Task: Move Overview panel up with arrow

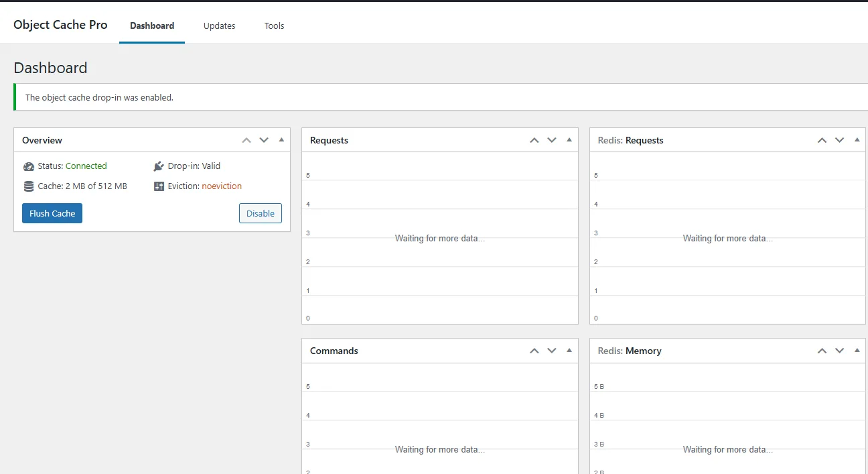Action: click(246, 140)
